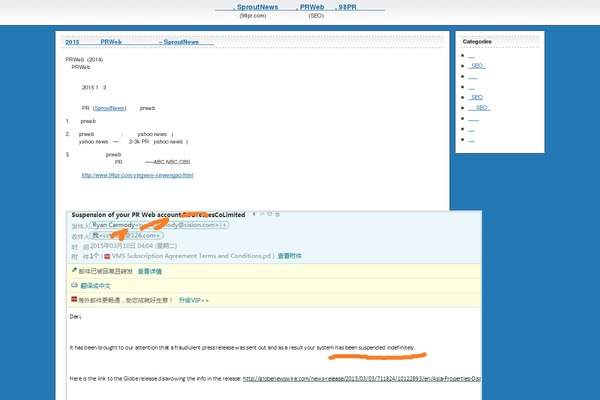The image size is (600, 400).
Task: Click the 'Categories' sidebar heading
Action: click(477, 41)
